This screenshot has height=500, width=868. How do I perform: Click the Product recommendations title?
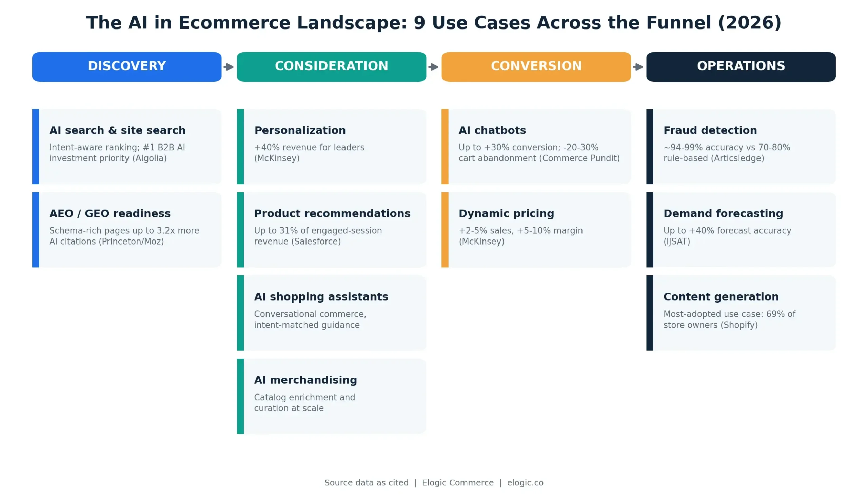pyautogui.click(x=332, y=213)
